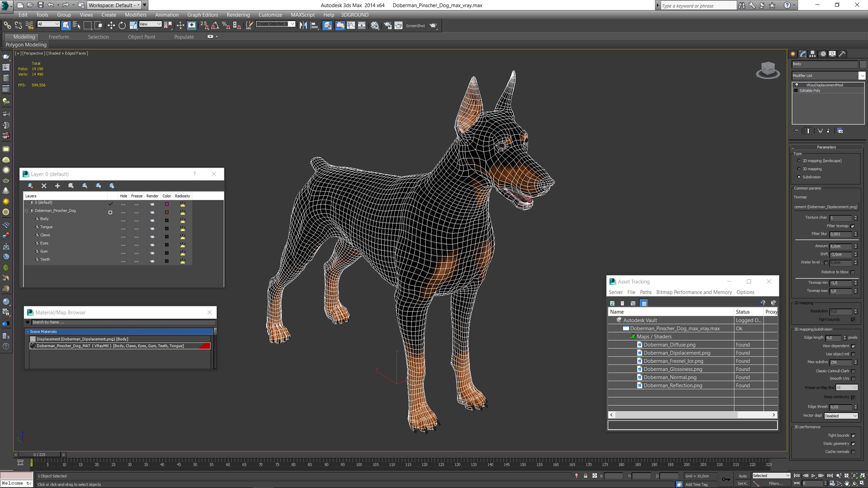868x488 pixels.
Task: Open Bitmap Performance and Memory menu
Action: tap(694, 292)
